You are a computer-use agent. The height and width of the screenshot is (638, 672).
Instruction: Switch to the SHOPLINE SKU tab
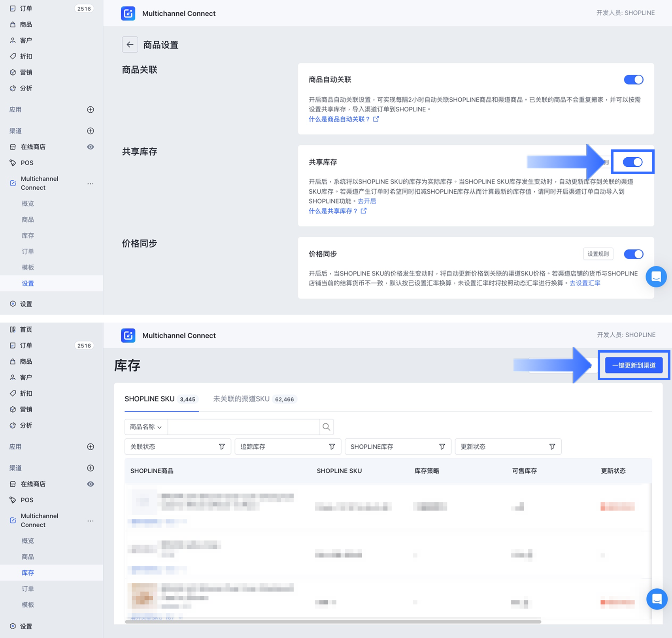pos(161,399)
